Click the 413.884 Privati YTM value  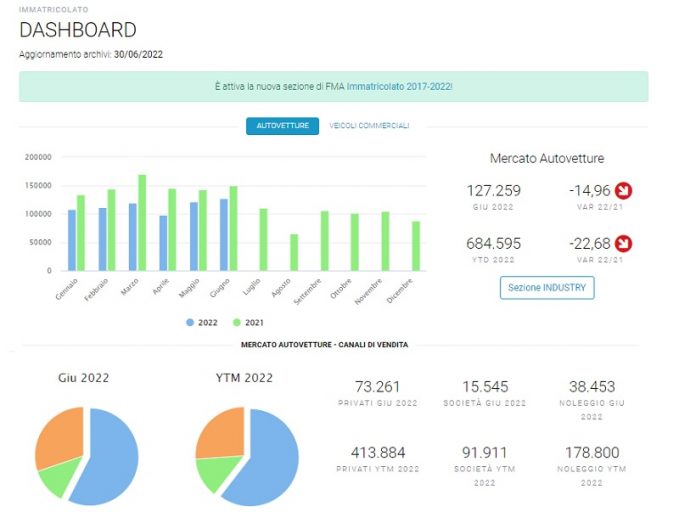[x=378, y=453]
